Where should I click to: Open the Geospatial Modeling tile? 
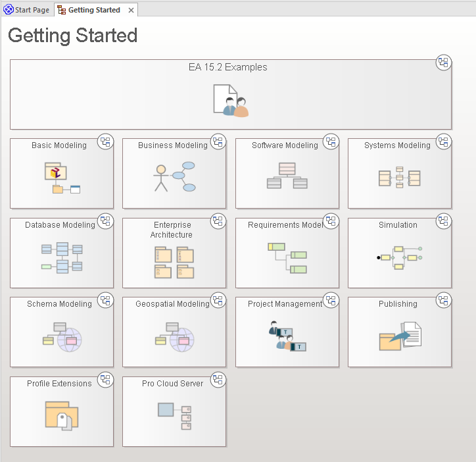(x=172, y=304)
